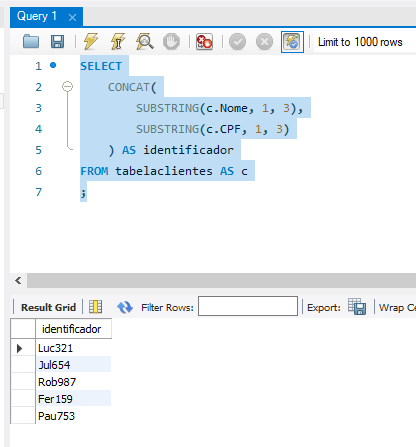Run Explain plan magnifier lightning icon
This screenshot has height=447, width=416.
click(145, 42)
